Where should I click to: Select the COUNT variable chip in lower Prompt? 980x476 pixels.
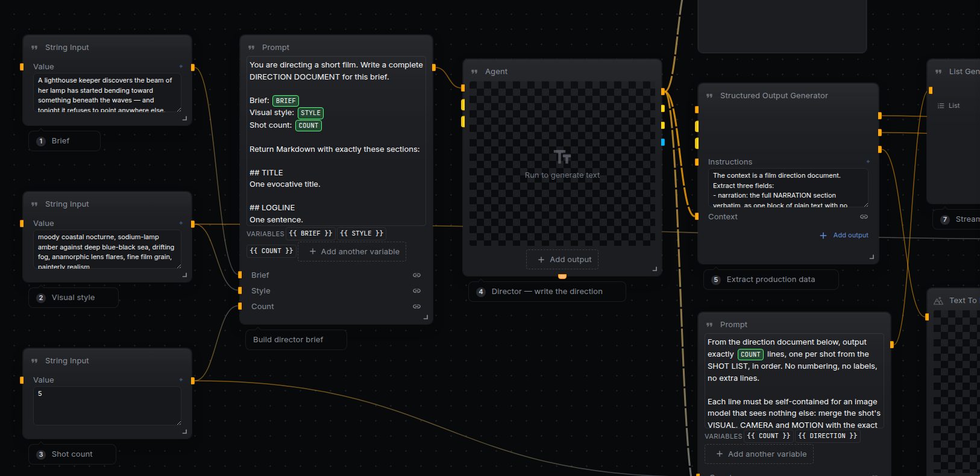point(768,436)
